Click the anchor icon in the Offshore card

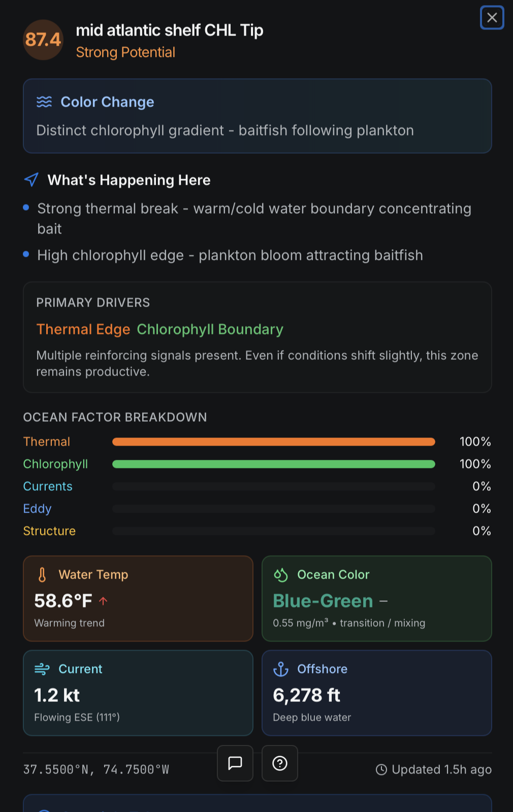(280, 669)
